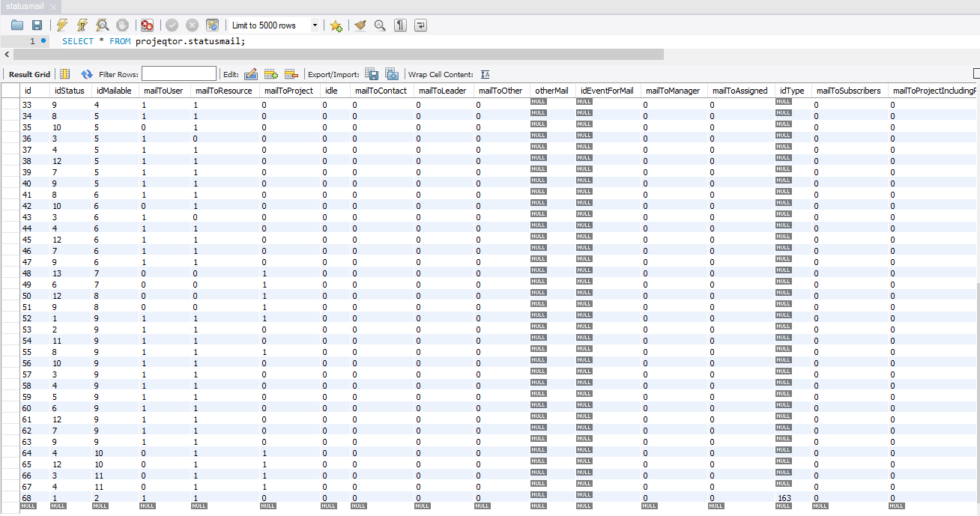Run EXPLAIN on current statement
This screenshot has height=516, width=980.
103,25
